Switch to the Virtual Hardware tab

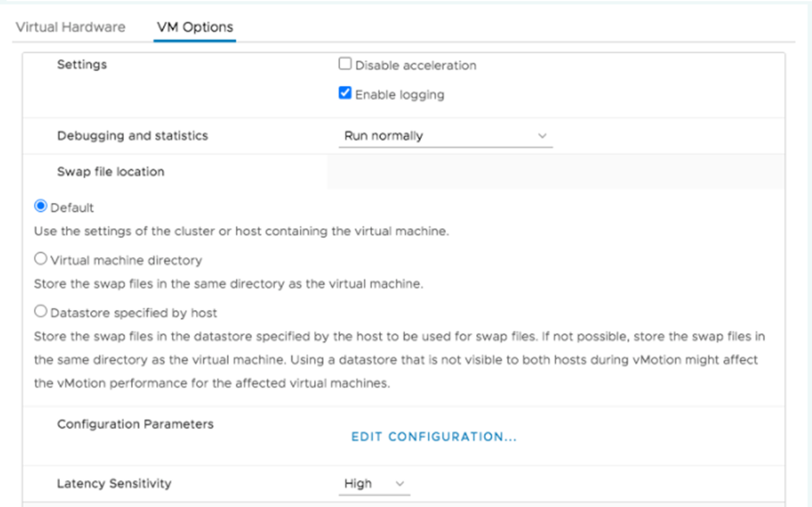[x=70, y=27]
